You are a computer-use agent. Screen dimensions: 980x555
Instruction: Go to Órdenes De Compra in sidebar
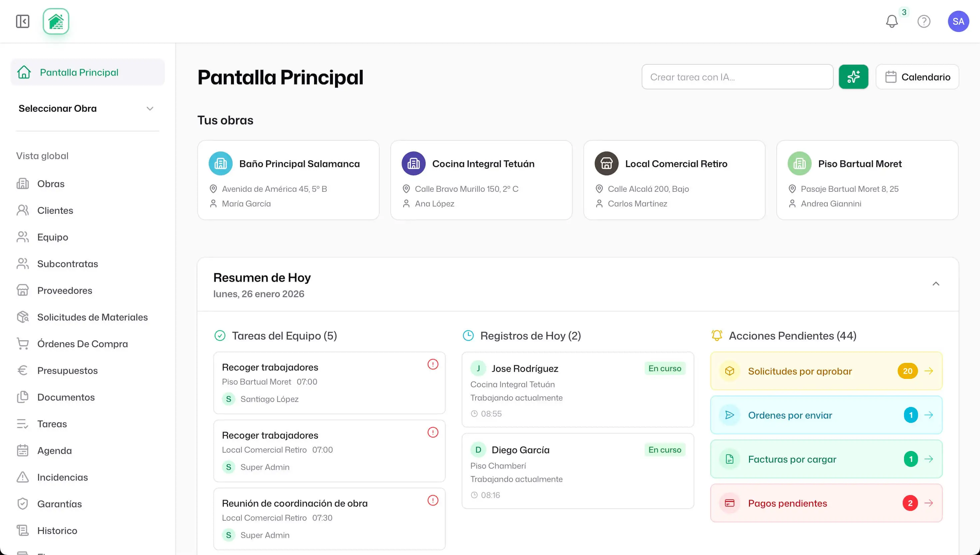point(82,344)
